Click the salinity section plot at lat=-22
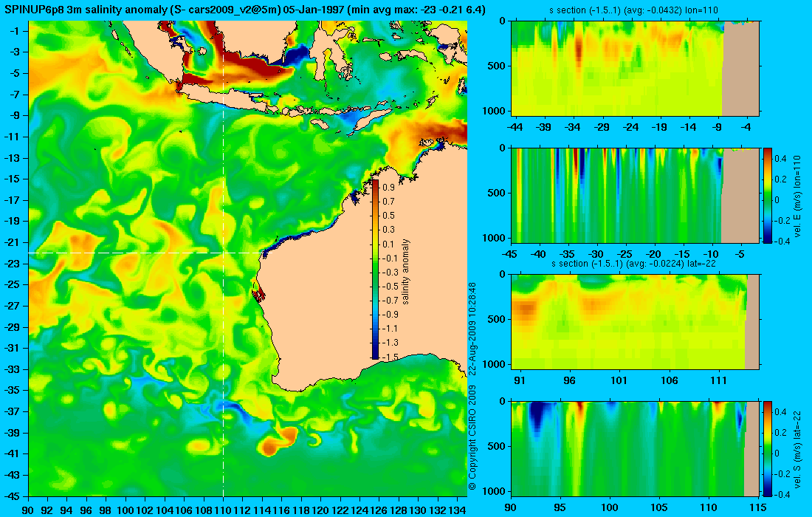This screenshot has width=812, height=517. click(636, 322)
